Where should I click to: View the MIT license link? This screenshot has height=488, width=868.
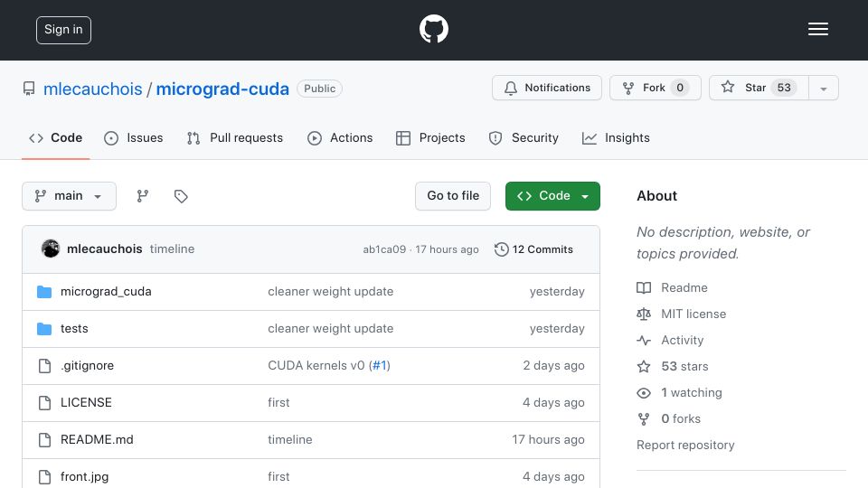click(682, 314)
